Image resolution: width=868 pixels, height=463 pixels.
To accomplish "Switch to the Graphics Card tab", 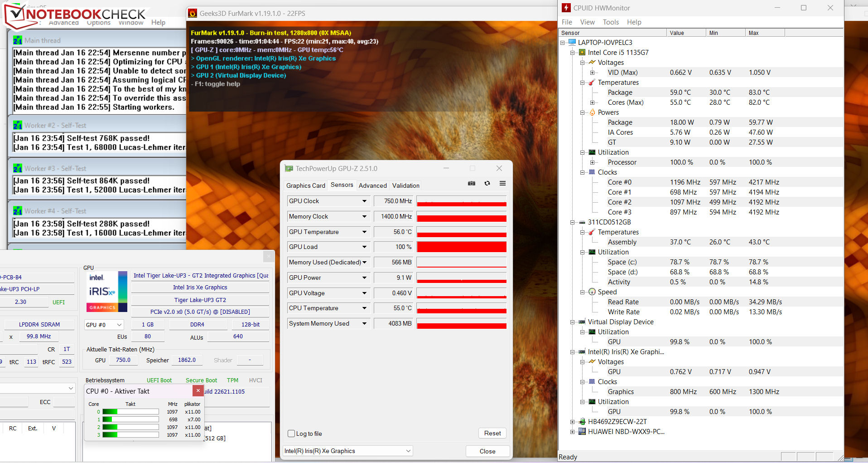I will 306,185.
